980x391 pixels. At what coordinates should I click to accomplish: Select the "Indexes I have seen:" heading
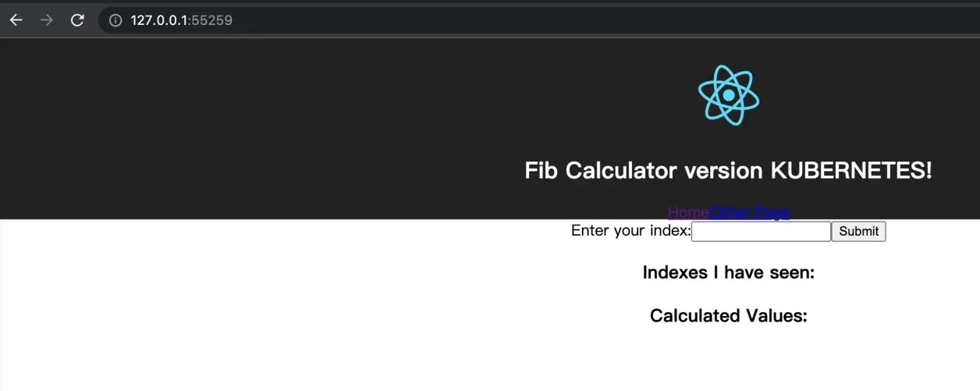(x=728, y=272)
